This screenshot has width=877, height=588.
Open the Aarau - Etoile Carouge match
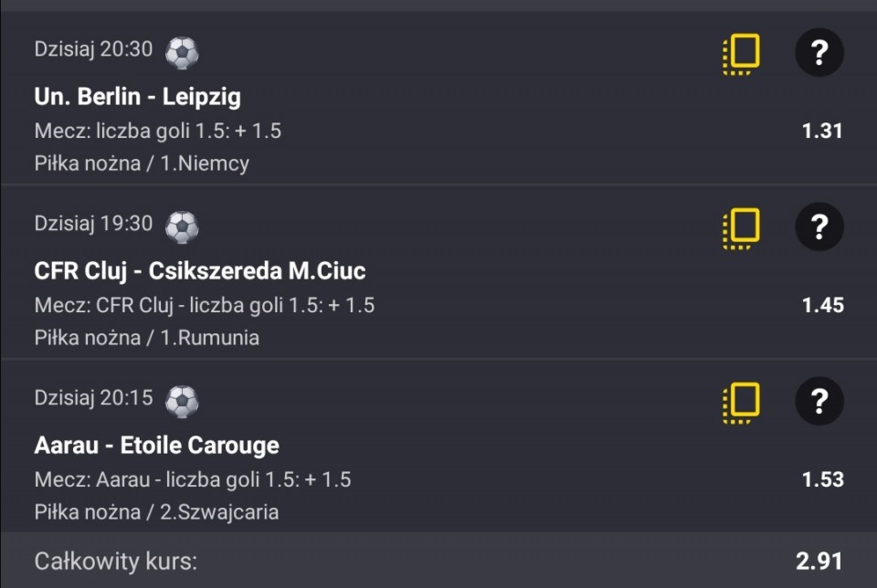click(x=157, y=446)
